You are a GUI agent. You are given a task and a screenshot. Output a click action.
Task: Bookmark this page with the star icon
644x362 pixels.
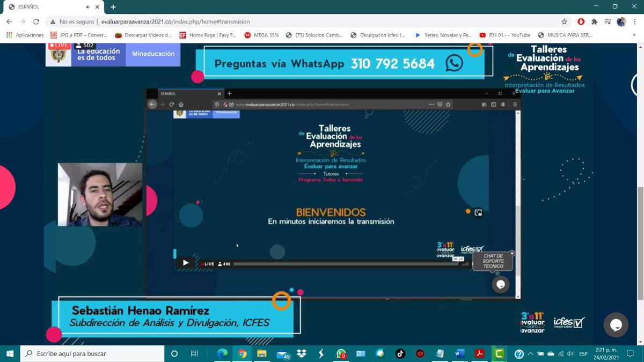pos(564,22)
